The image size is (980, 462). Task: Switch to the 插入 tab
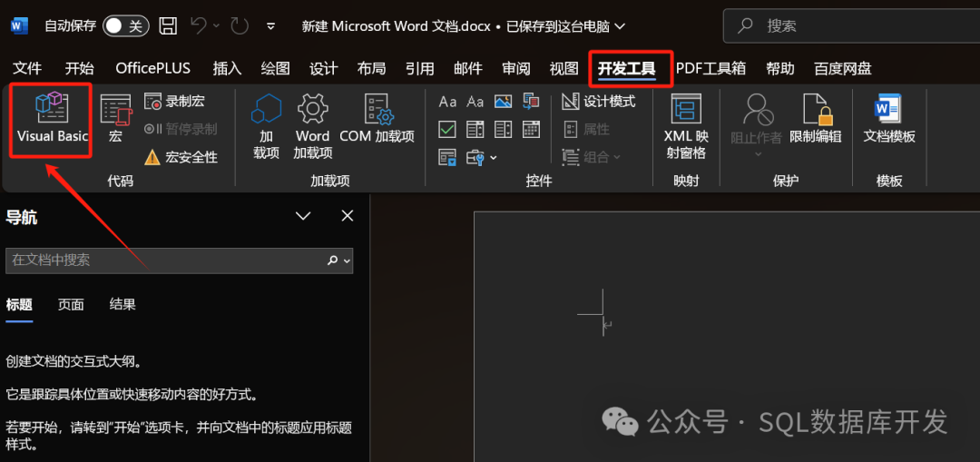(x=227, y=68)
